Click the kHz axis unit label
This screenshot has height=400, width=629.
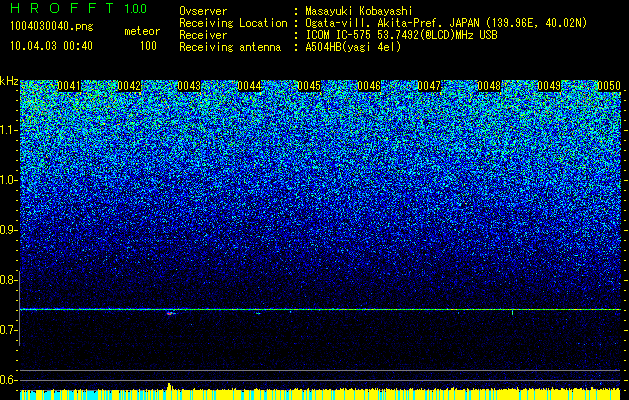coord(9,81)
